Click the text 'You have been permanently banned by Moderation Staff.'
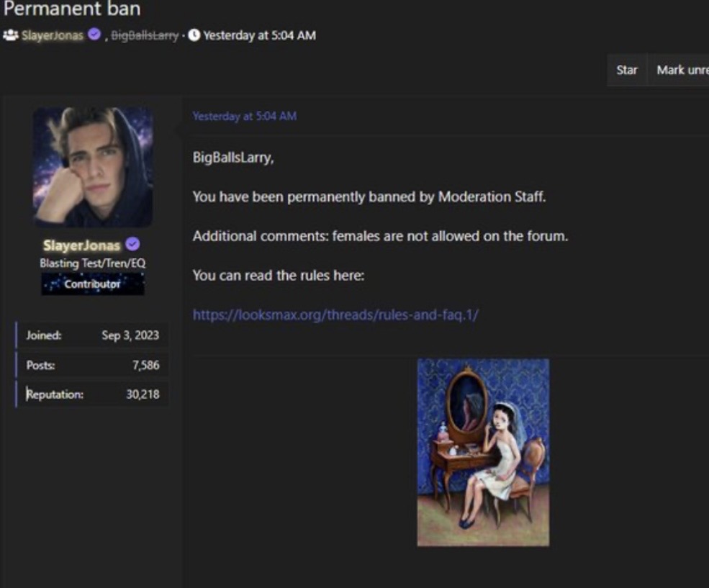Screen dimensions: 709x588 click(369, 197)
